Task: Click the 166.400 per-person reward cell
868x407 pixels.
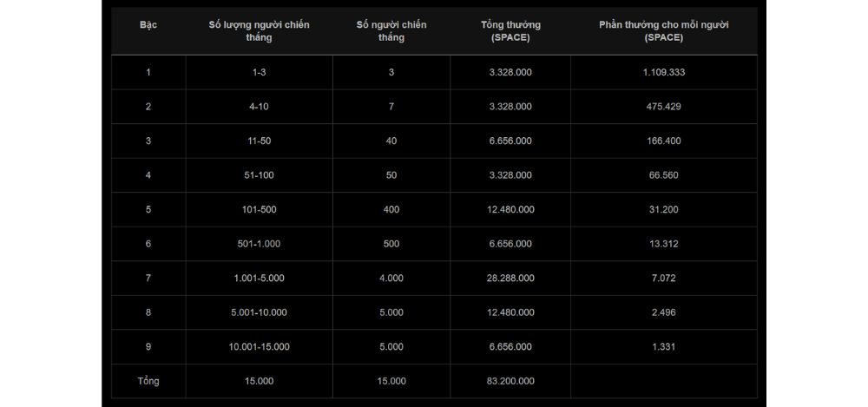Action: pos(663,141)
